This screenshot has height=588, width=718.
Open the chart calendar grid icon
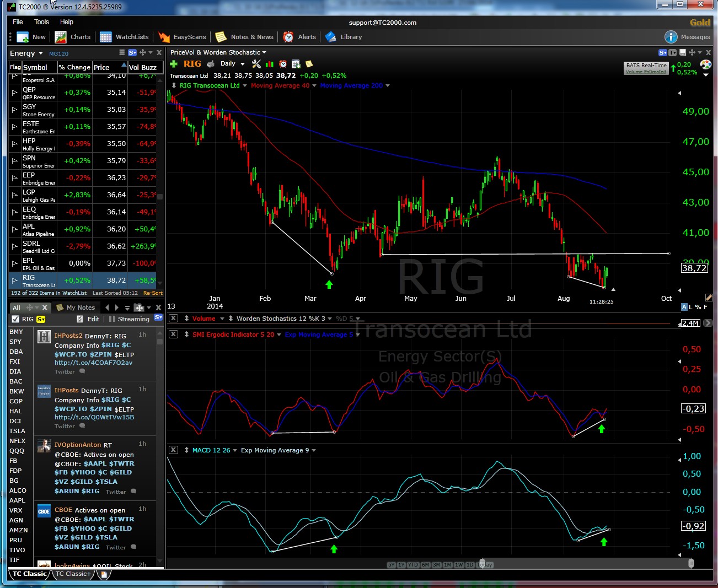pos(296,64)
